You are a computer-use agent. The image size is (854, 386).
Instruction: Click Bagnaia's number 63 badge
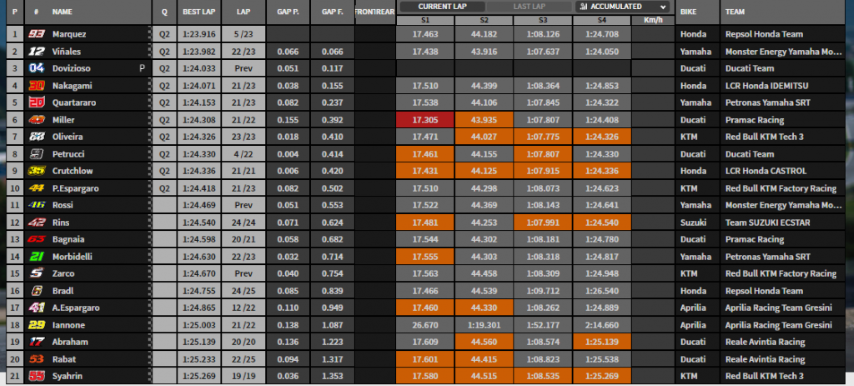(x=36, y=240)
